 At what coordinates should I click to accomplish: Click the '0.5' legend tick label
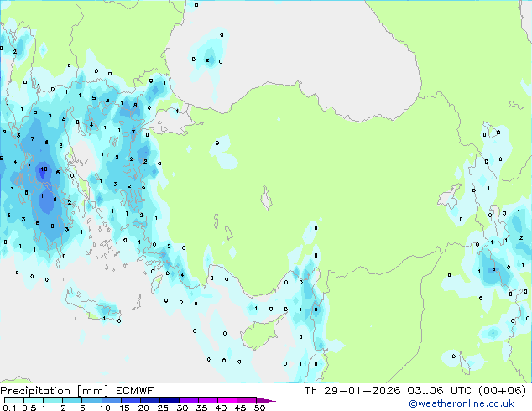click(29, 408)
